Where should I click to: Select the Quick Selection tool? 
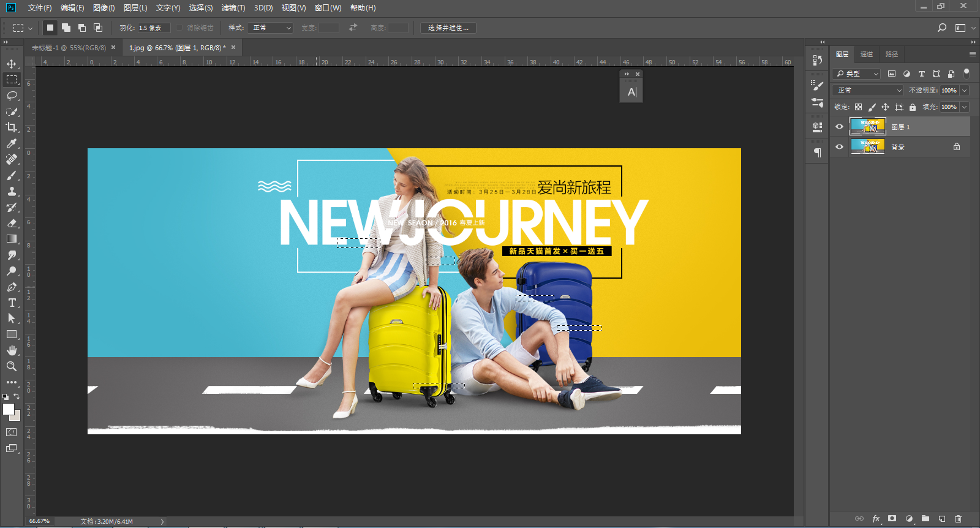click(x=12, y=111)
